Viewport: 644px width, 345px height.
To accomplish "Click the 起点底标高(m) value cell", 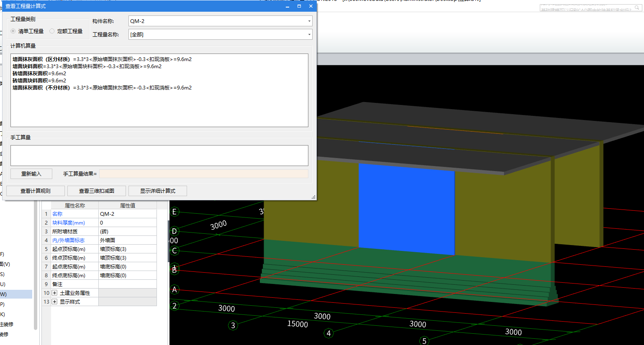I will tap(128, 266).
